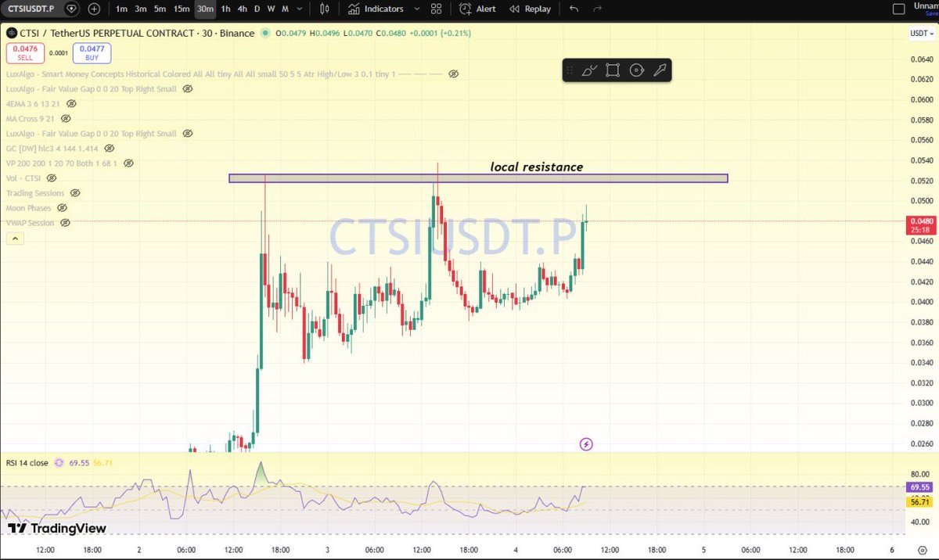Click the BUY 0.0477 button

tap(91, 52)
